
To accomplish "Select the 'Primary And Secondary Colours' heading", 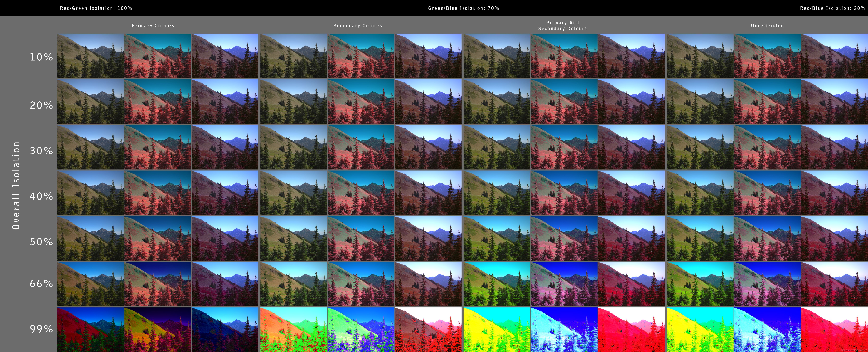I will (562, 26).
